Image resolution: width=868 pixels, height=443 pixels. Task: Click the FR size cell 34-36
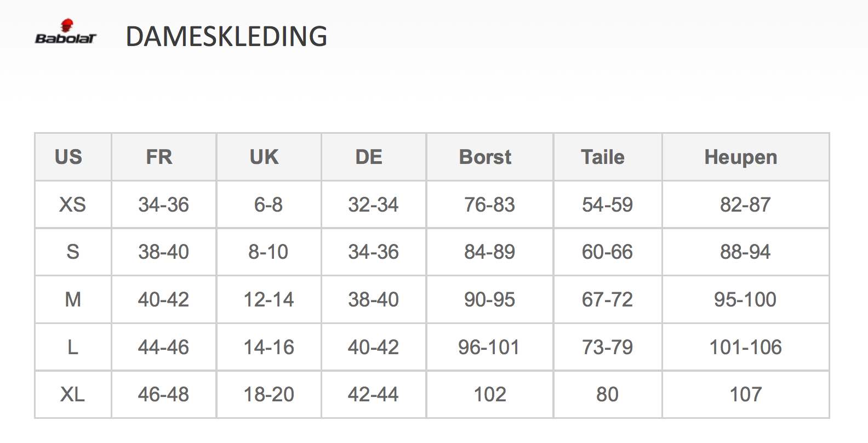163,205
